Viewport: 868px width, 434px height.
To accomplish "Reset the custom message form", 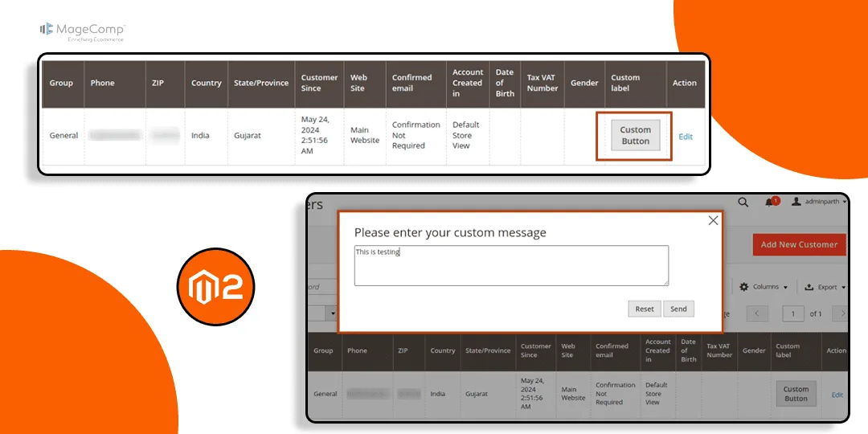I will click(645, 309).
